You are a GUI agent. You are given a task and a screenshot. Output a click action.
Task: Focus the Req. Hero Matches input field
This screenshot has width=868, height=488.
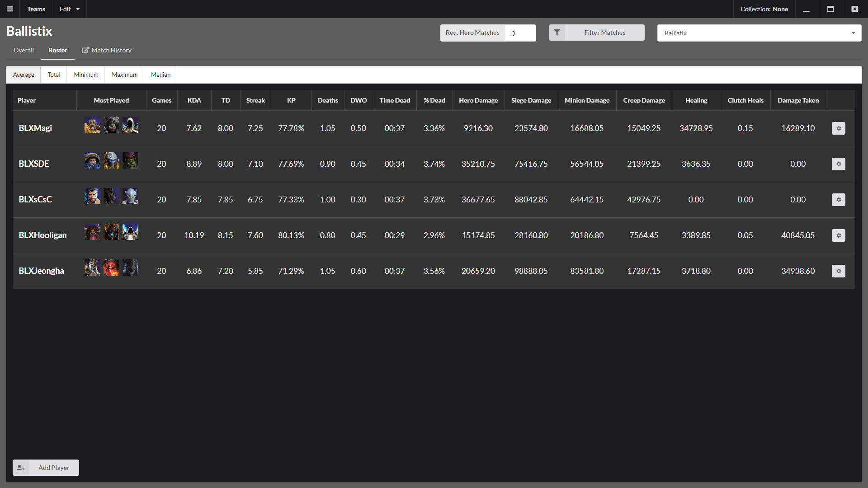click(520, 33)
